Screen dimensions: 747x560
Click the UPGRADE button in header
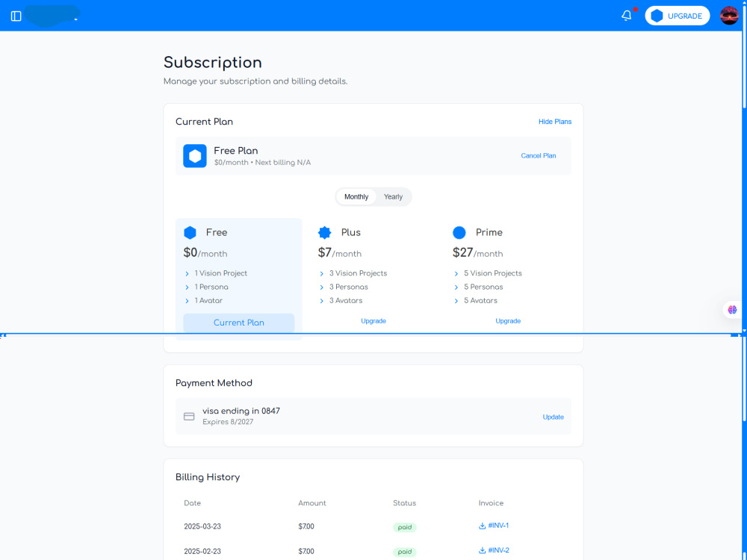click(x=677, y=16)
